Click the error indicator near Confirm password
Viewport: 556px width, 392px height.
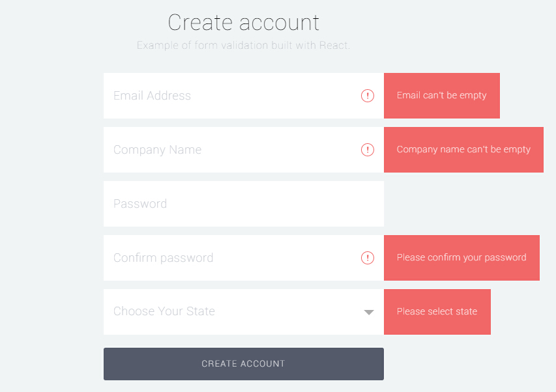[368, 258]
